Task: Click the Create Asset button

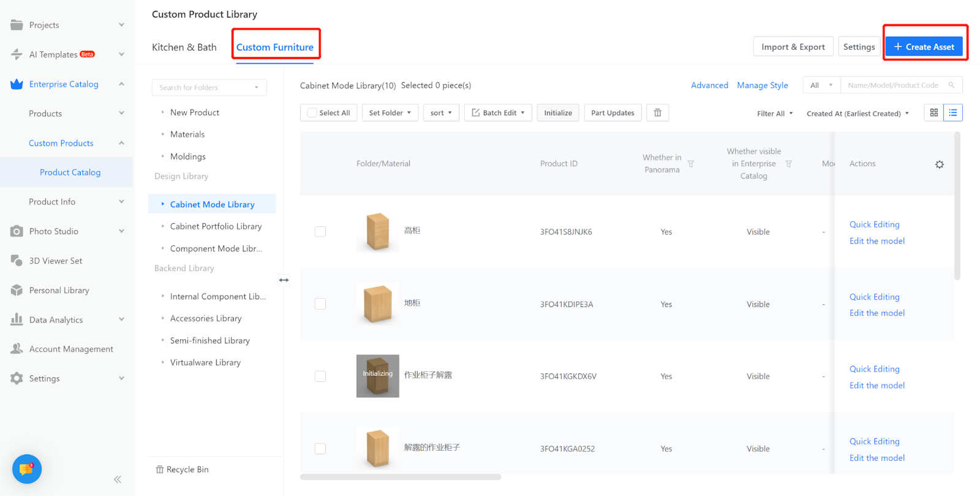Action: [924, 47]
